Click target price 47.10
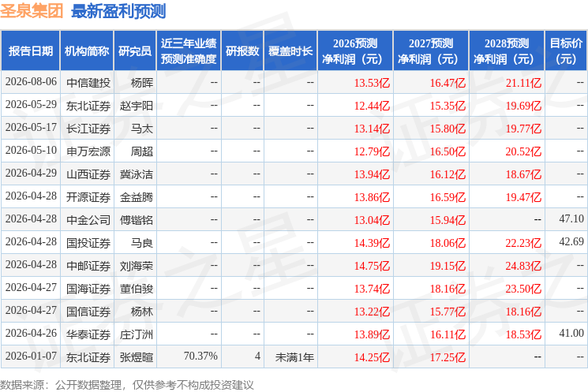Viewport: 588px width, 392px height. 571,218
